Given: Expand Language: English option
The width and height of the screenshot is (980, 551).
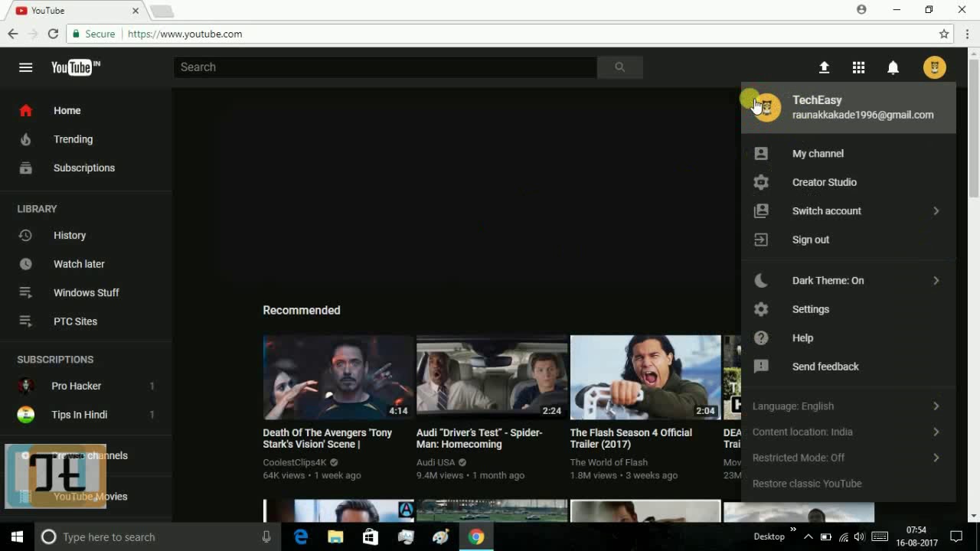Looking at the screenshot, I should 848,406.
